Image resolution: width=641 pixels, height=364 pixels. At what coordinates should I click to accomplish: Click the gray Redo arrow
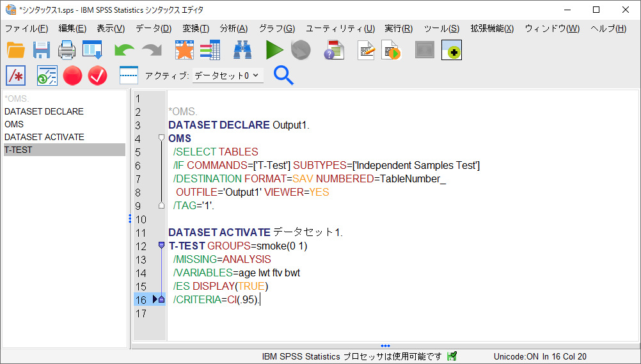point(152,51)
